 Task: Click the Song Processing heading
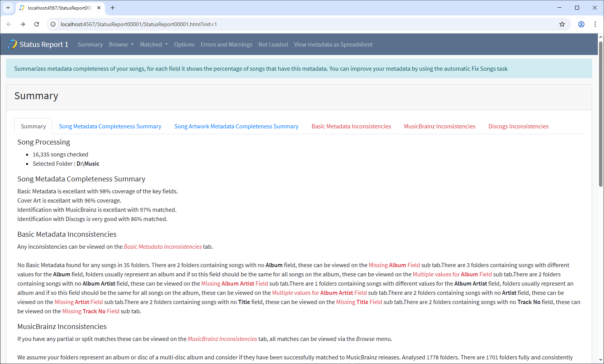(43, 142)
